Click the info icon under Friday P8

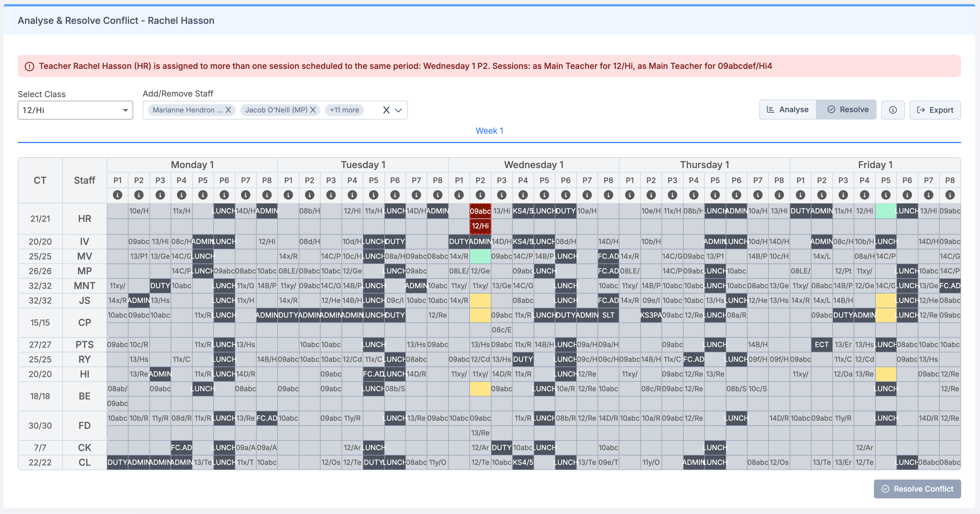pyautogui.click(x=950, y=195)
